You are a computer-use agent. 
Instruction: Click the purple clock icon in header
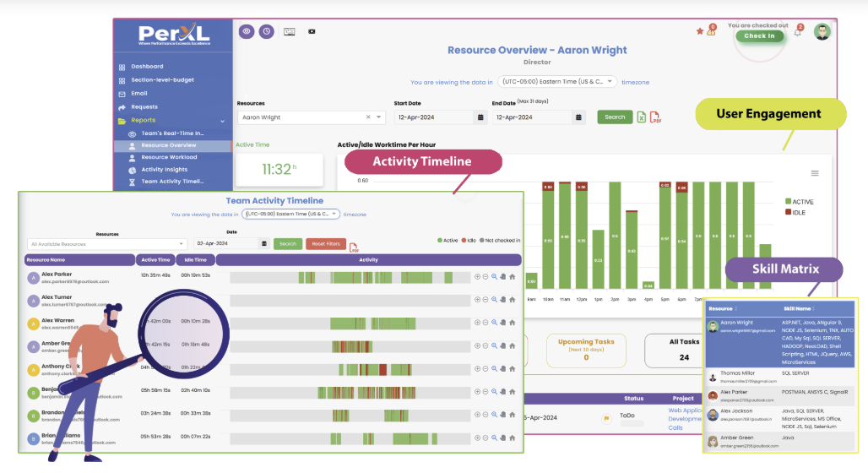266,31
